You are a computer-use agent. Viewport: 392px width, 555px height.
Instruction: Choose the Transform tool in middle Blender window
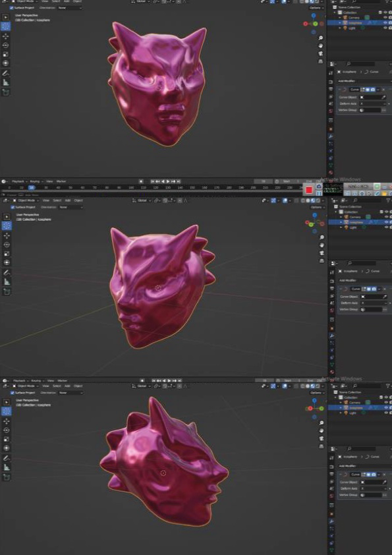coord(7,262)
